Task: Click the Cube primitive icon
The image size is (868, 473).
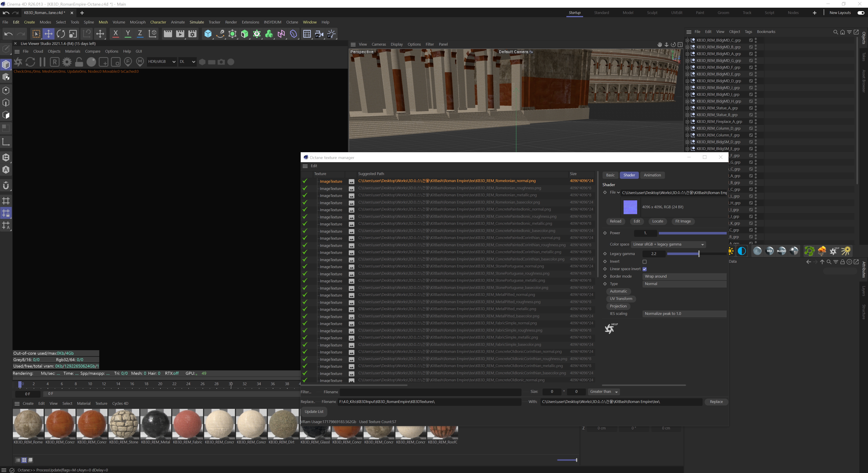Action: 208,34
